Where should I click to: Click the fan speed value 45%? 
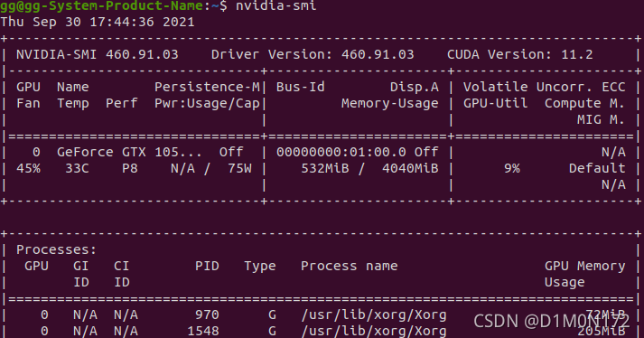(x=28, y=168)
